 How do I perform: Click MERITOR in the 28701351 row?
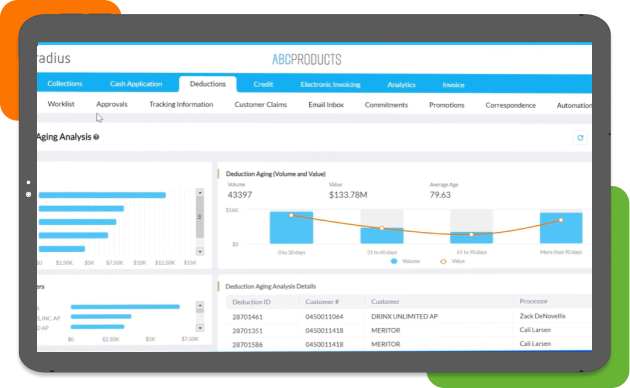pos(386,331)
